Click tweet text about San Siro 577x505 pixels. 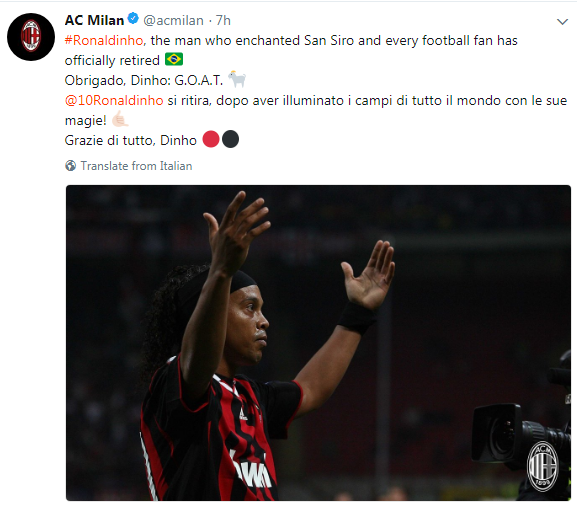[x=291, y=50]
